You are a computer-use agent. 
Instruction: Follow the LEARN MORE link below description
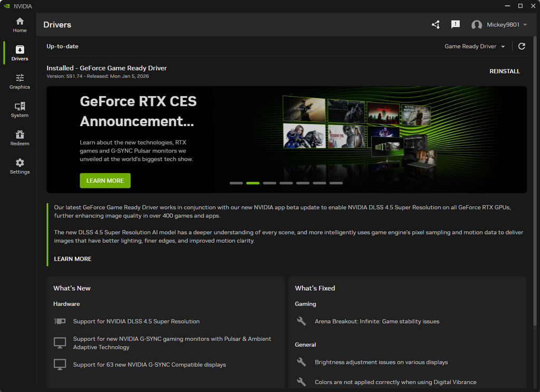[x=73, y=259]
